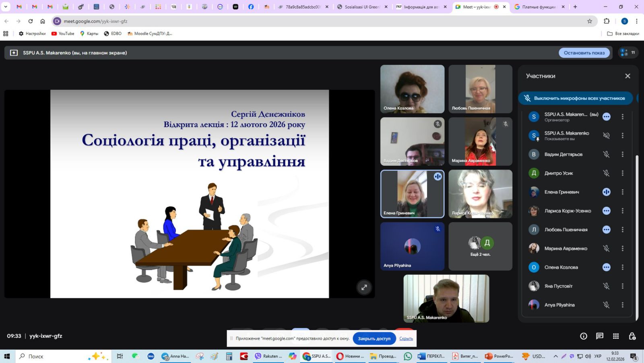Viewport: 644px width, 363px height.
Task: Open three-dot menu for Лариса Корж-Усенко
Action: click(622, 211)
